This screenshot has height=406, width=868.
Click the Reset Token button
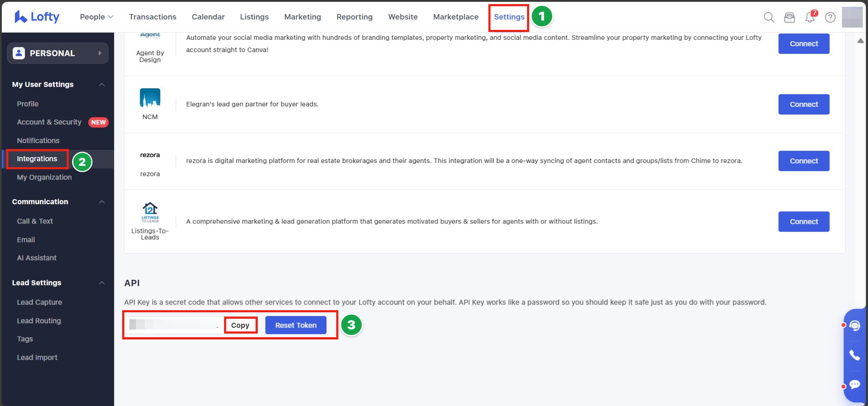point(296,325)
